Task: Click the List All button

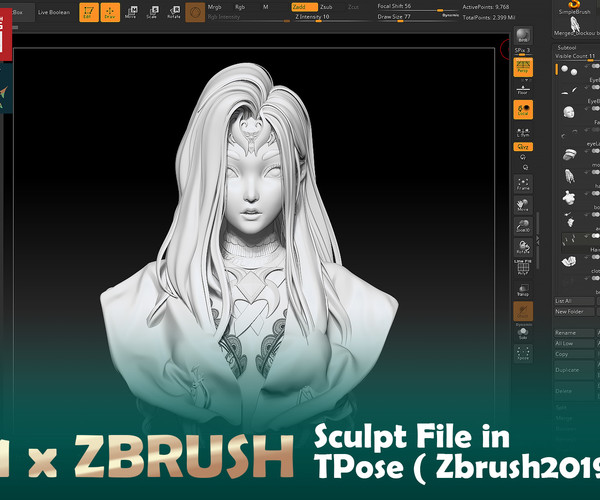Action: [x=574, y=301]
